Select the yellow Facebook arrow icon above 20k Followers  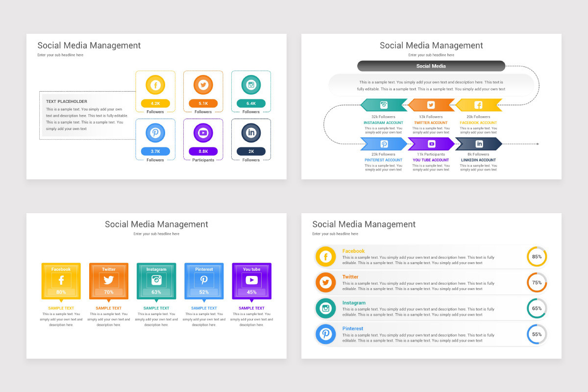[479, 105]
